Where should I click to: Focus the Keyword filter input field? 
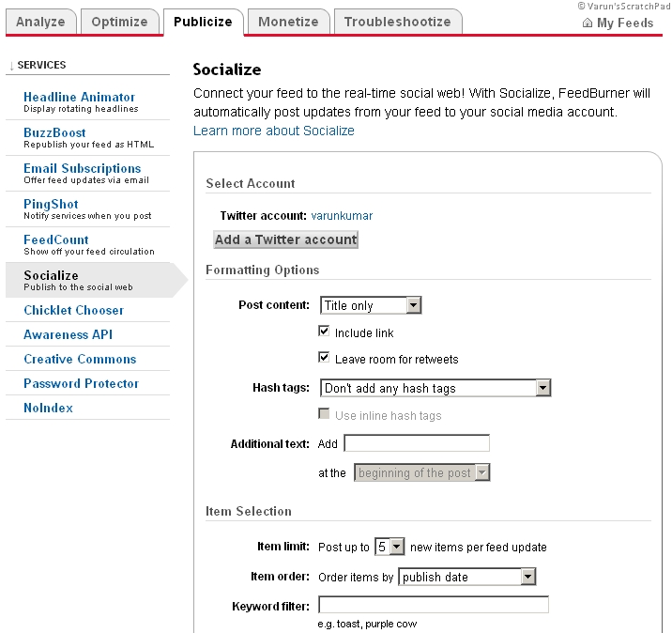pos(434,605)
